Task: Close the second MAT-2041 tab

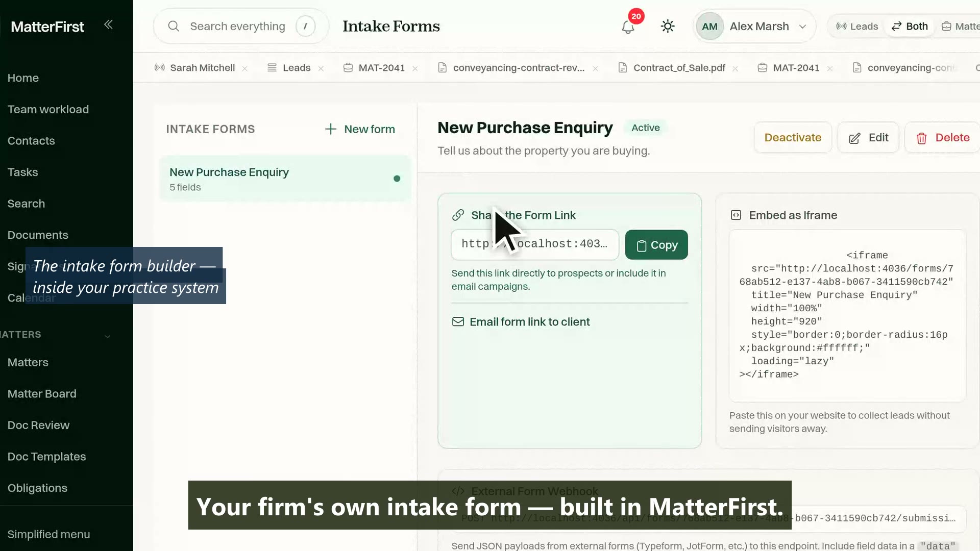Action: point(830,68)
